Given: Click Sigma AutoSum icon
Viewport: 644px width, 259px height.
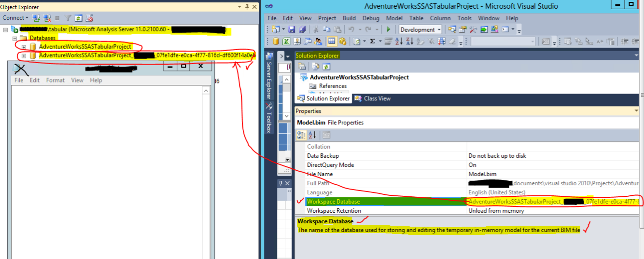Looking at the screenshot, I should [372, 41].
